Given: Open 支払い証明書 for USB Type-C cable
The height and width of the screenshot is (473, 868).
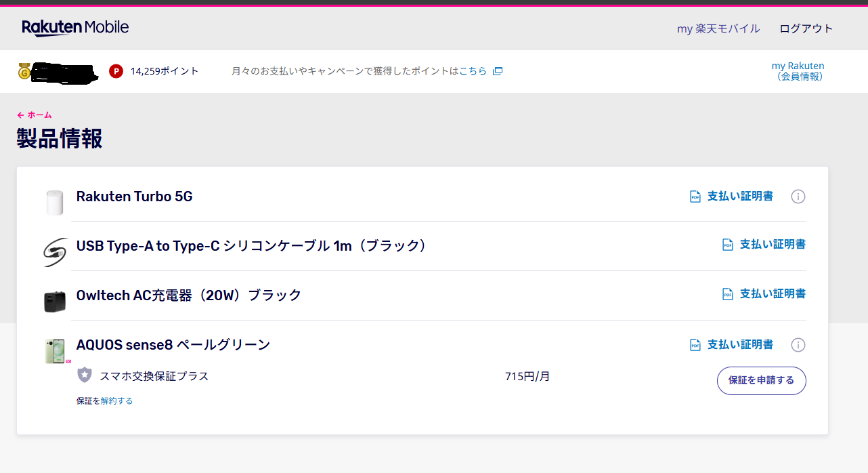Looking at the screenshot, I should pyautogui.click(x=773, y=244).
